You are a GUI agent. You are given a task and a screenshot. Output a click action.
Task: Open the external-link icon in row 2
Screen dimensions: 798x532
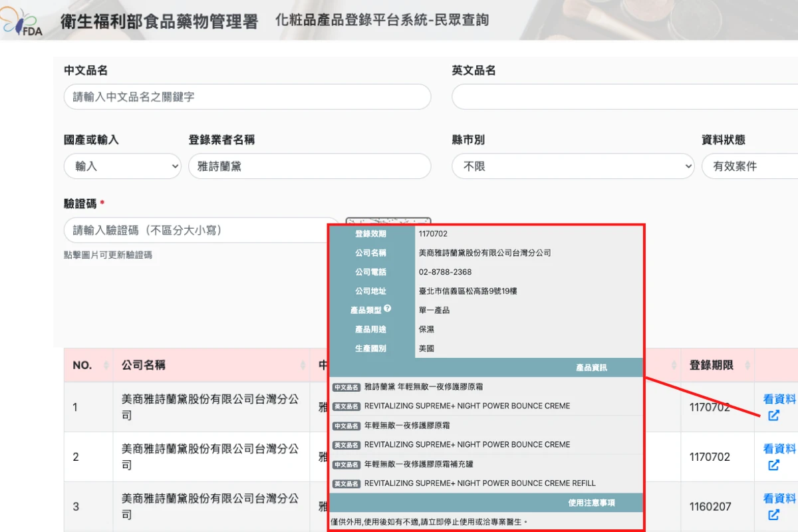pyautogui.click(x=773, y=465)
